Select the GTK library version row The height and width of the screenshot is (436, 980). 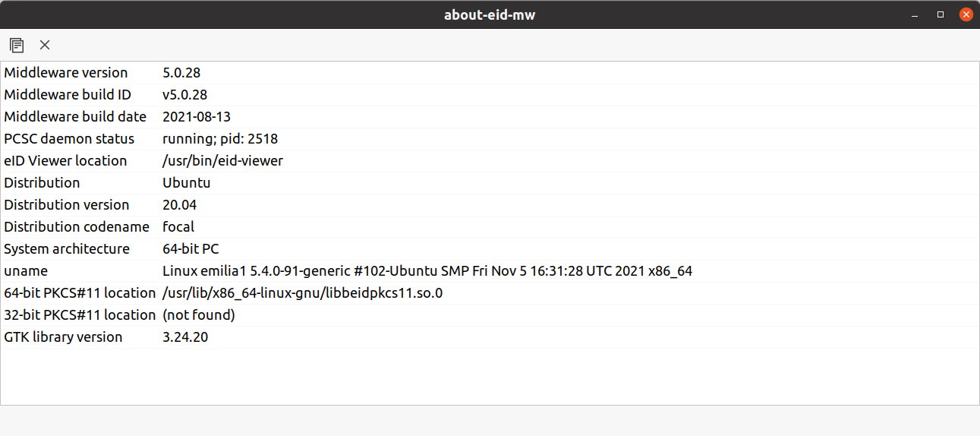(x=490, y=337)
